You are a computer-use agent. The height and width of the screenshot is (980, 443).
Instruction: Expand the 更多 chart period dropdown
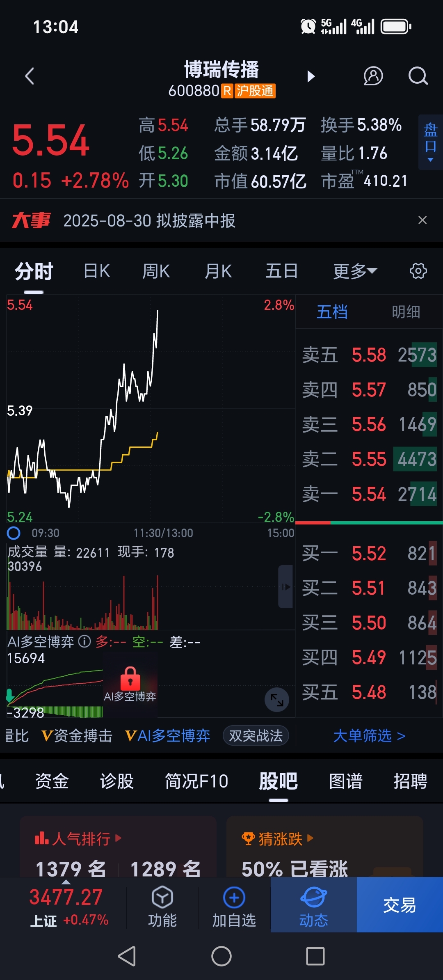pos(355,271)
